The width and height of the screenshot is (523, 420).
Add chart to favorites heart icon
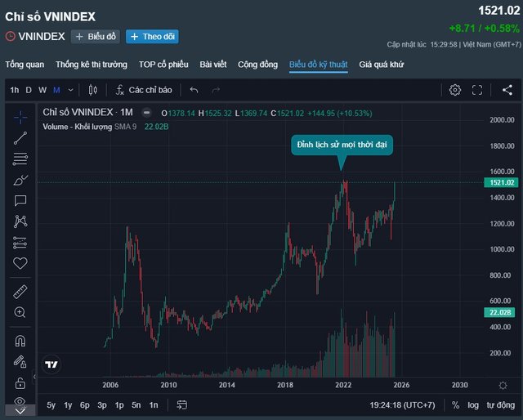pos(20,263)
